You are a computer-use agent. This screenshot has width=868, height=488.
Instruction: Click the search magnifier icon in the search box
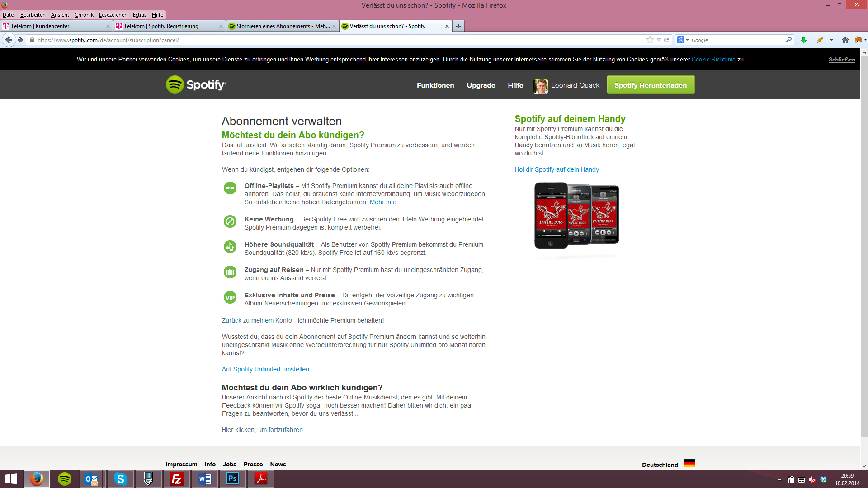(x=788, y=40)
